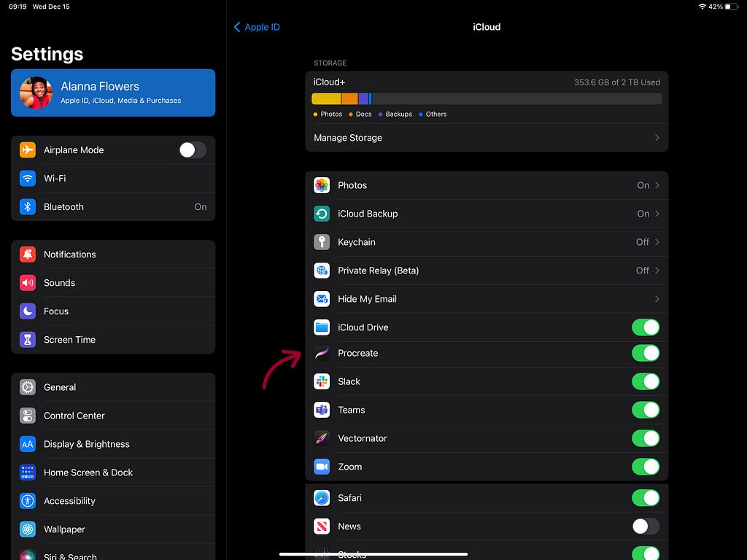747x560 pixels.
Task: Tap the purple Backups legend dot
Action: coord(380,114)
